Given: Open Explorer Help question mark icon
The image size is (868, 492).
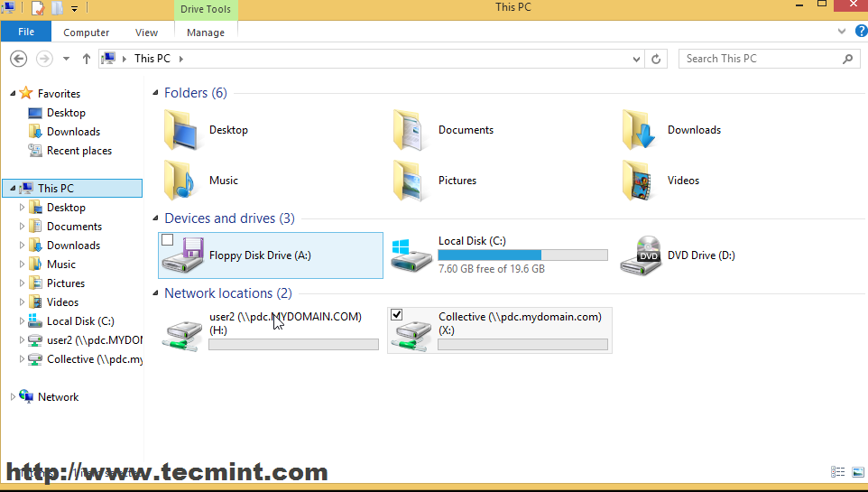Looking at the screenshot, I should 862,31.
